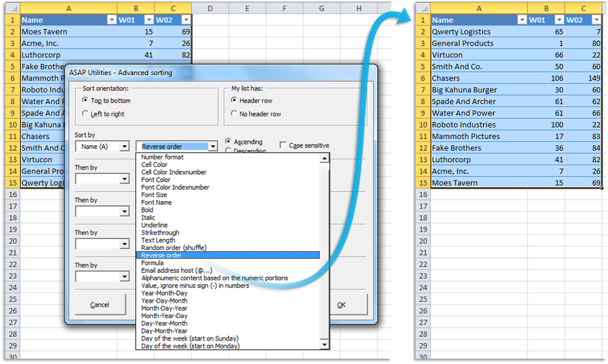Select Ascending sort order
This screenshot has height=364, width=608.
coord(228,141)
